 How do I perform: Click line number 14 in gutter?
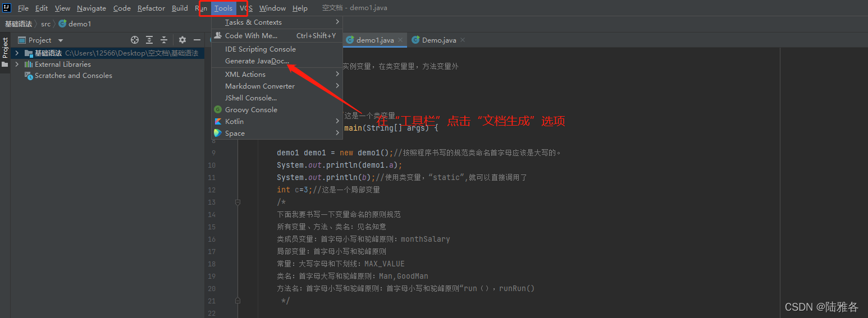click(x=212, y=214)
